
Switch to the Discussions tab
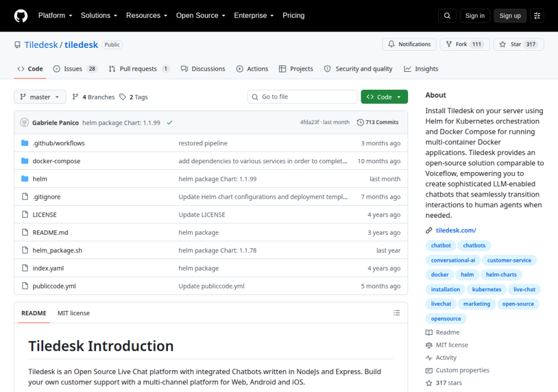coord(203,69)
